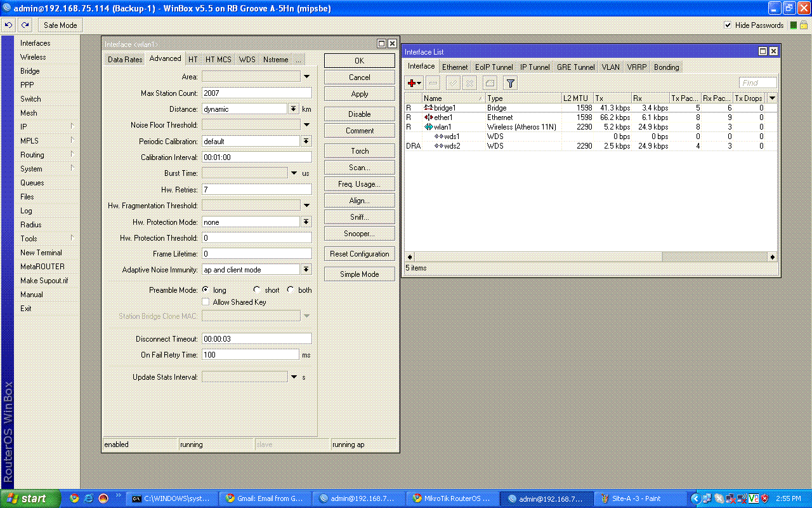
Task: Open Wireless in the left menu
Action: (x=33, y=57)
